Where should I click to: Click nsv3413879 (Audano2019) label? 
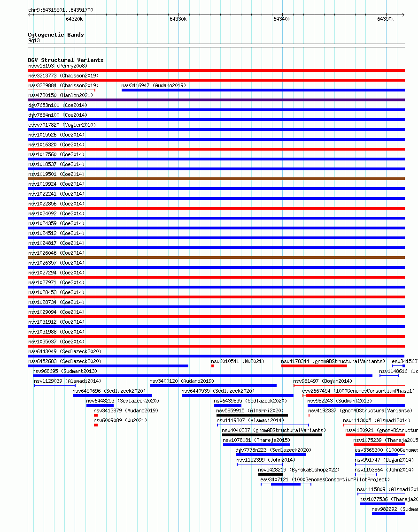point(126,410)
